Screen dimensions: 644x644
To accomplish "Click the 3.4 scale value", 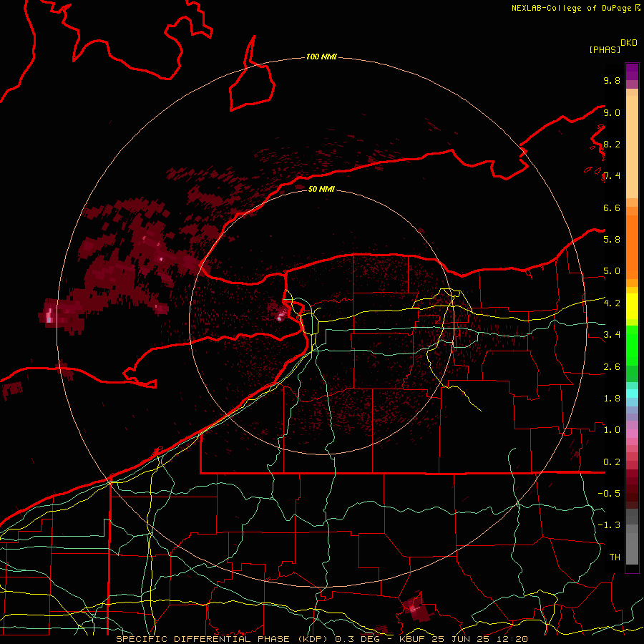I will [x=612, y=335].
